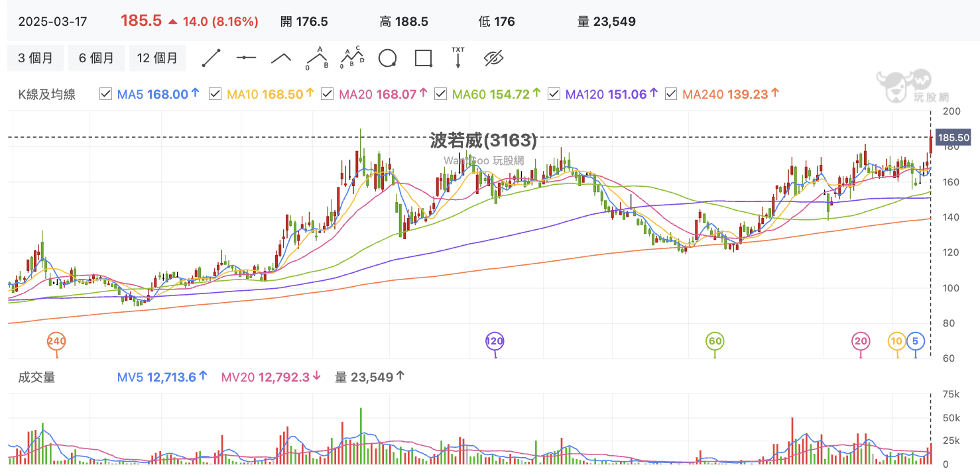980x473 pixels.
Task: Show the 6 個月 chart range
Action: point(96,58)
